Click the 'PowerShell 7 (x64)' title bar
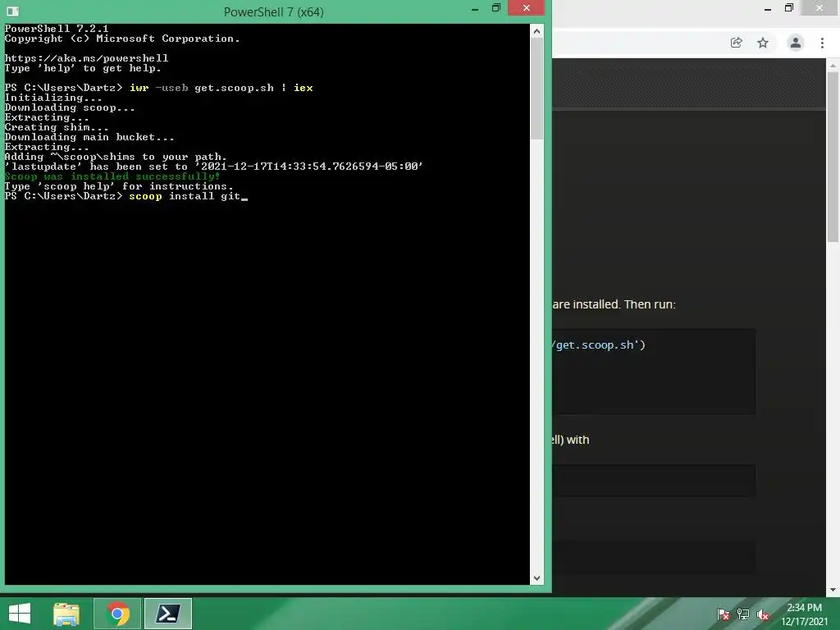 point(273,11)
